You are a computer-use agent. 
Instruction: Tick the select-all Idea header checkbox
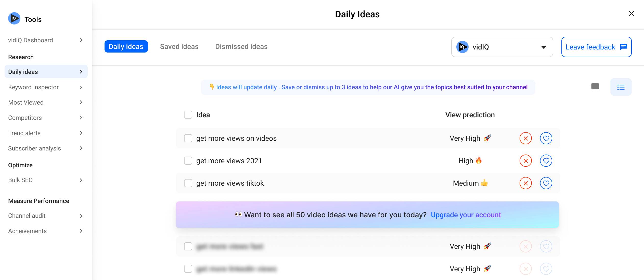pos(188,115)
